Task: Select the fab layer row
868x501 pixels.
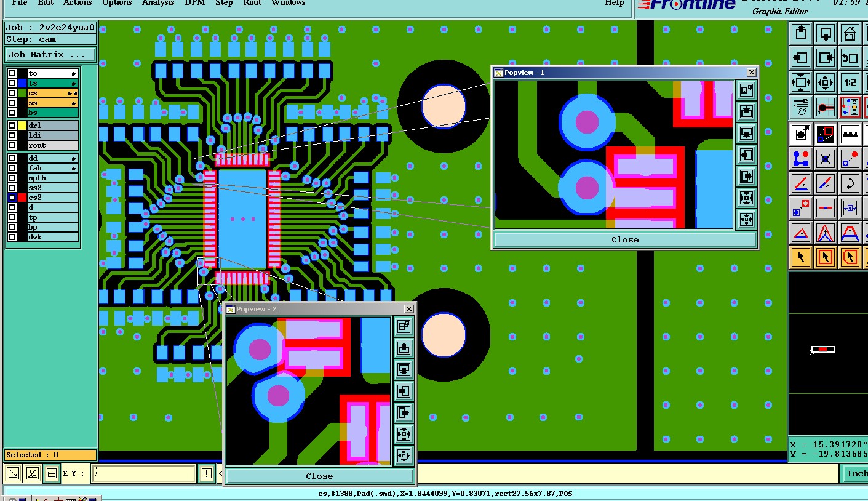Action: point(53,168)
